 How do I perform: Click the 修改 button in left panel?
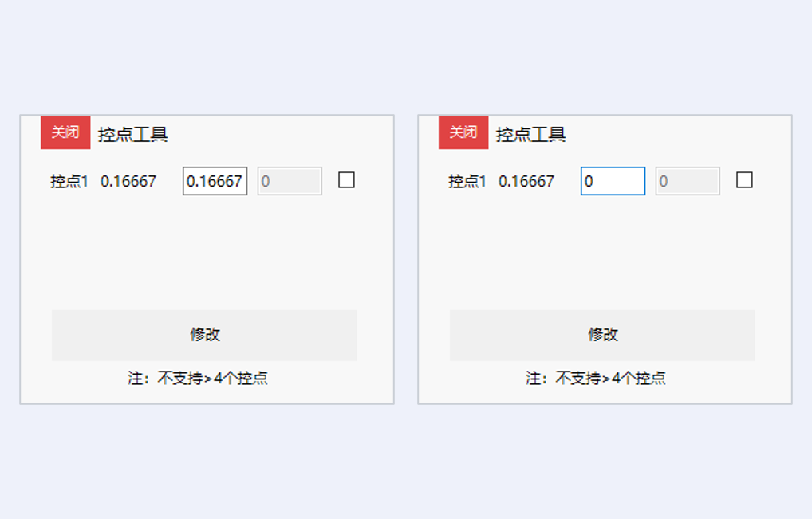click(x=204, y=336)
